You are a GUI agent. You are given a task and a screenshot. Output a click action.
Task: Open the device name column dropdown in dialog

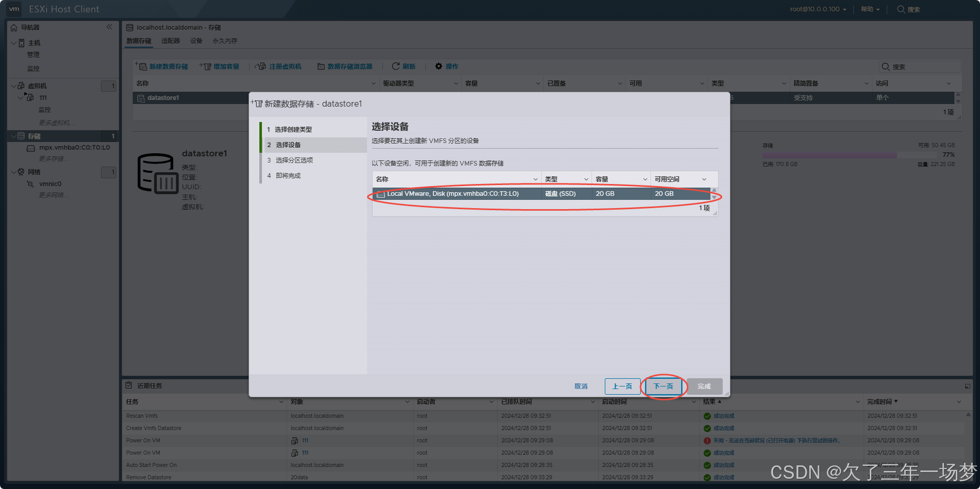(x=535, y=179)
